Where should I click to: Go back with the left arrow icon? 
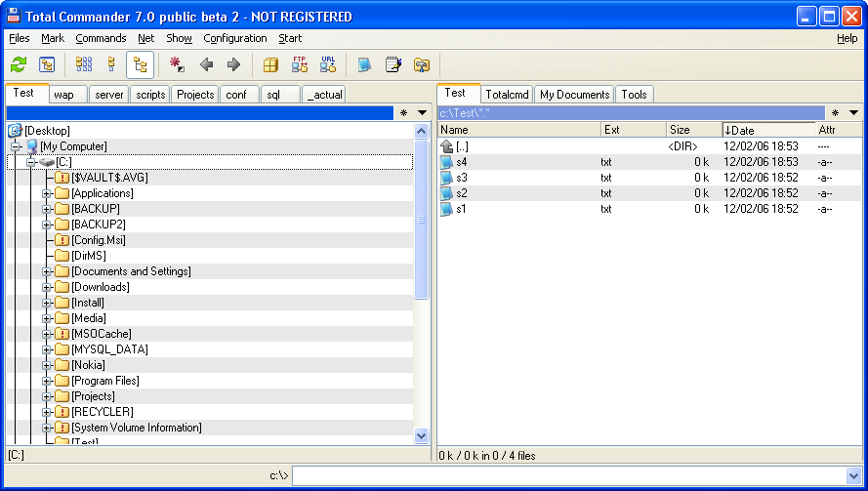point(206,64)
